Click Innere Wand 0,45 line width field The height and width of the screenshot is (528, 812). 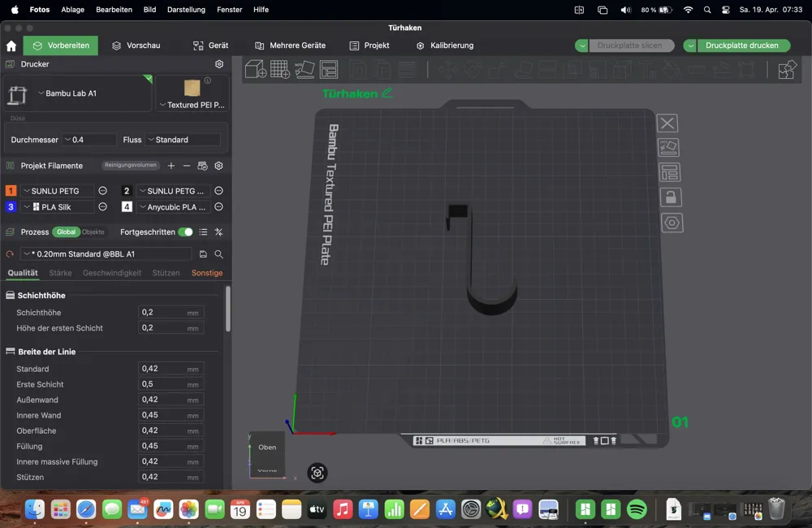coord(171,415)
